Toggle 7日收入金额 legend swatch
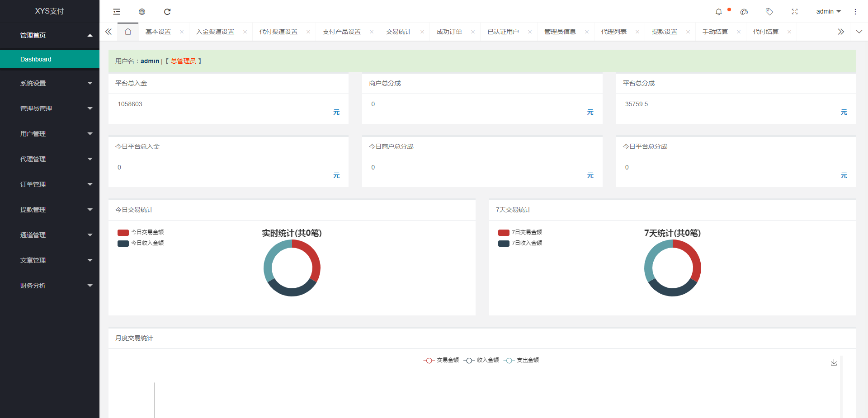The height and width of the screenshot is (418, 868). (x=504, y=243)
